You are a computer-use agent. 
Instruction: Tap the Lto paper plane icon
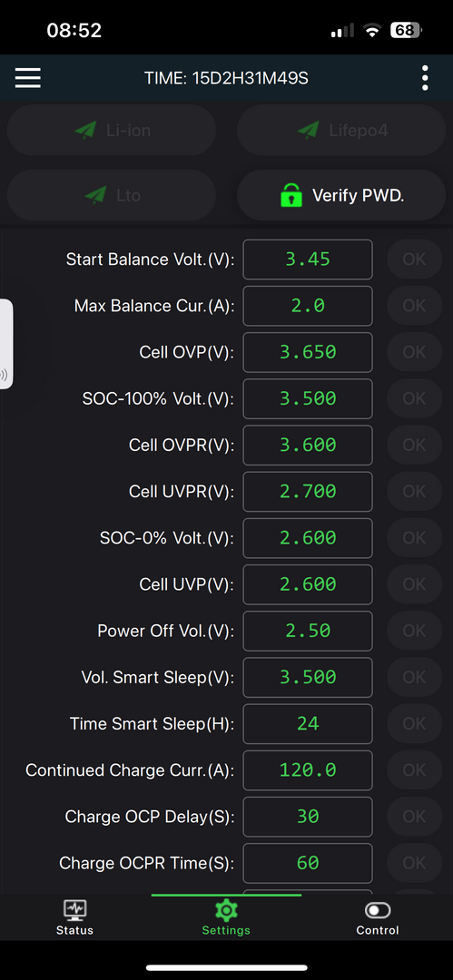95,195
